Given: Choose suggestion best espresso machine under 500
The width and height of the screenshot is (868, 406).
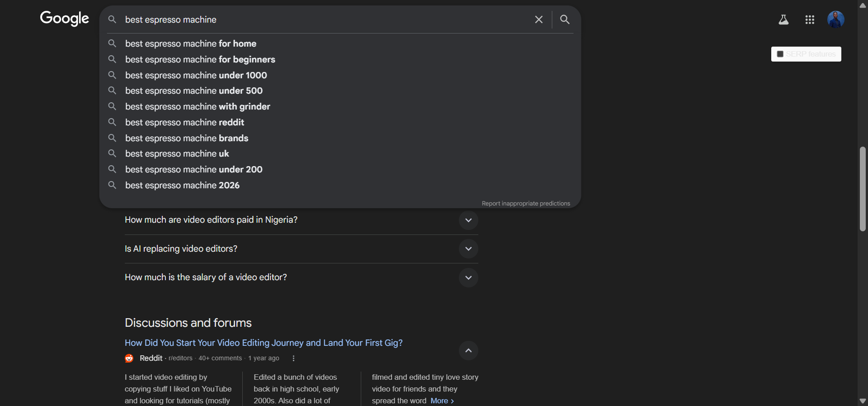Looking at the screenshot, I should (x=340, y=91).
